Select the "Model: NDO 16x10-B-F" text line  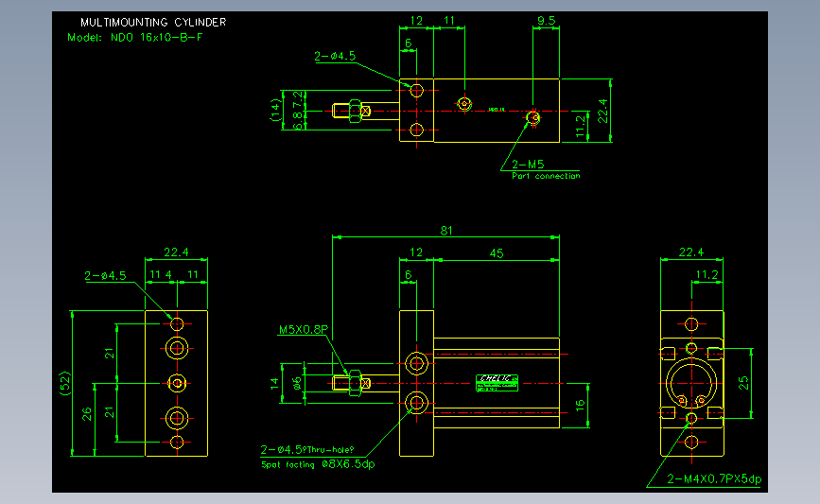coord(135,38)
